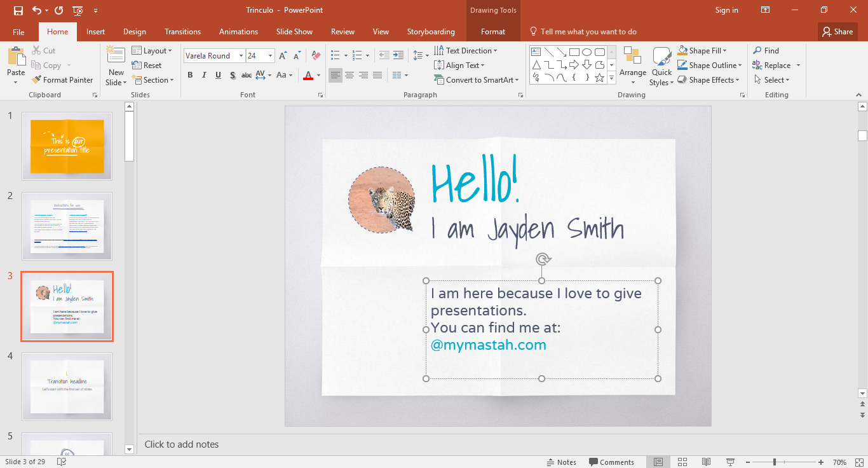Click the Start From Beginning icon

[x=78, y=10]
